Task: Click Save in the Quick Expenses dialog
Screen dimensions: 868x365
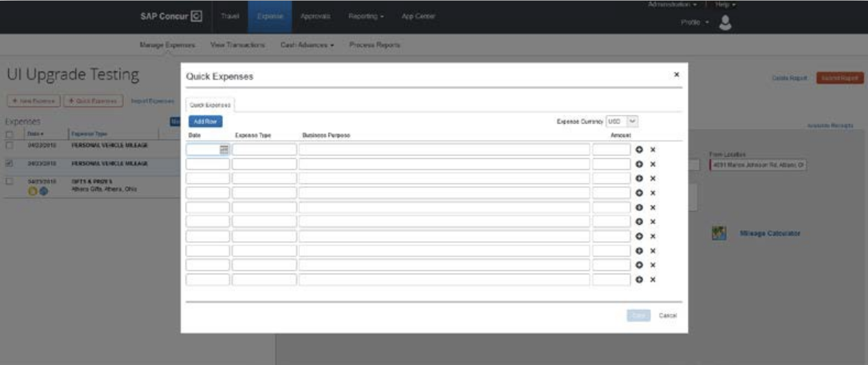Action: (638, 316)
